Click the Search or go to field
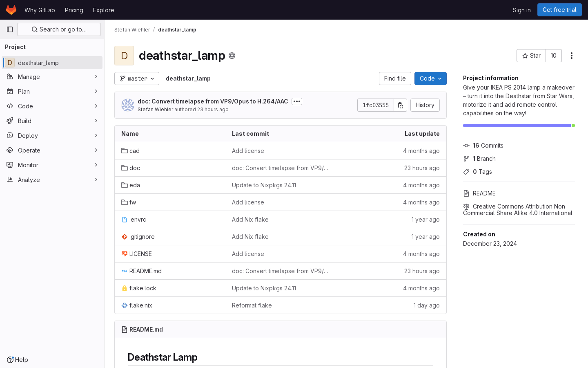This screenshot has width=588, height=368. [59, 29]
